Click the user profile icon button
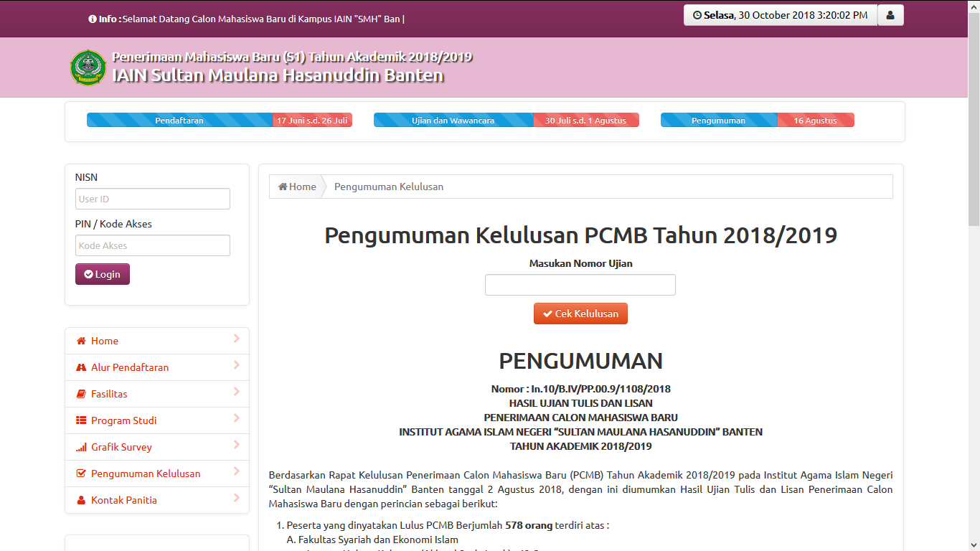The width and height of the screenshot is (980, 551). [890, 15]
